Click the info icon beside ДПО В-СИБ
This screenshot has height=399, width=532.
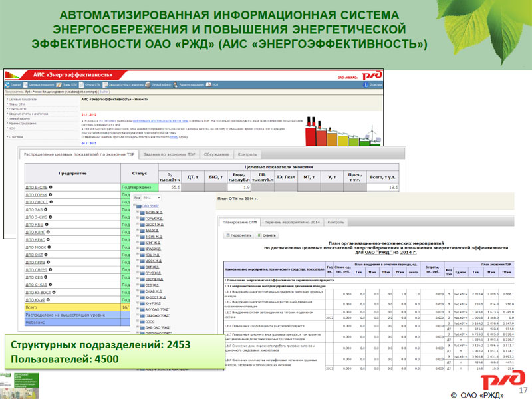(x=51, y=187)
